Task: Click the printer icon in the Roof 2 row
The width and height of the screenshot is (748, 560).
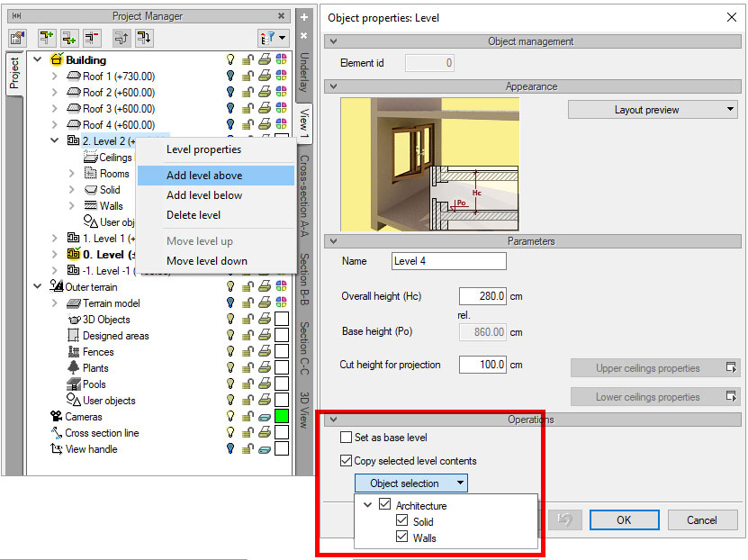Action: (265, 92)
